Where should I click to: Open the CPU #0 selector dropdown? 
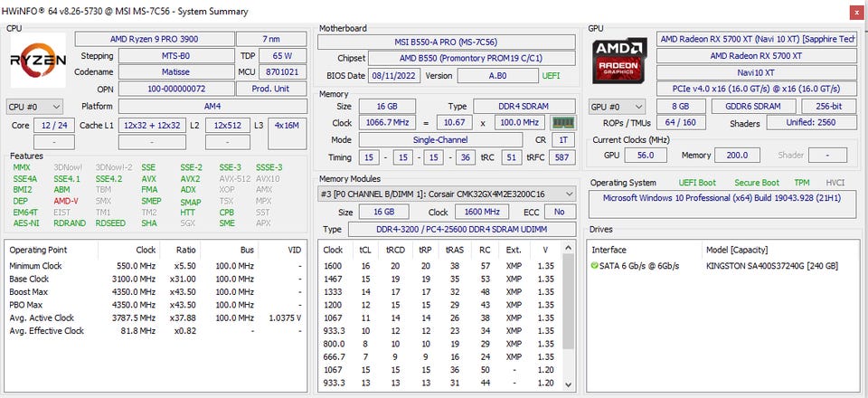pyautogui.click(x=35, y=106)
